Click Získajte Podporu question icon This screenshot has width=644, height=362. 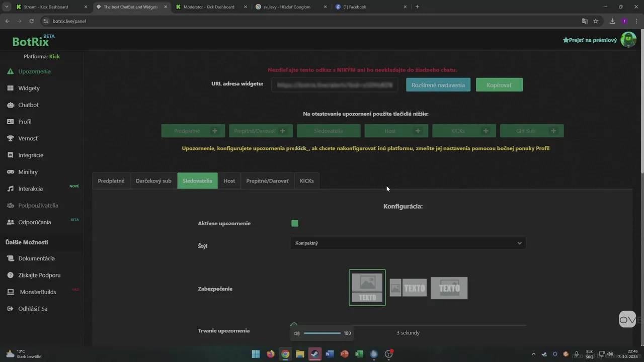pyautogui.click(x=10, y=275)
